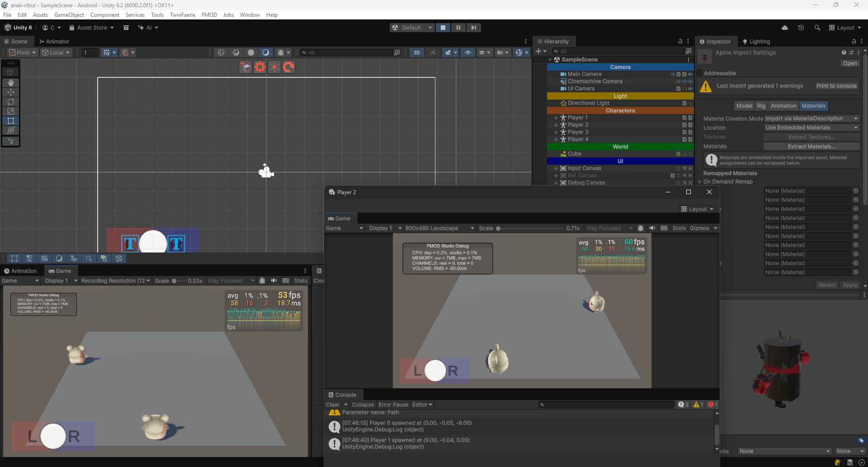Select the Transform combined tool

pyautogui.click(x=11, y=130)
